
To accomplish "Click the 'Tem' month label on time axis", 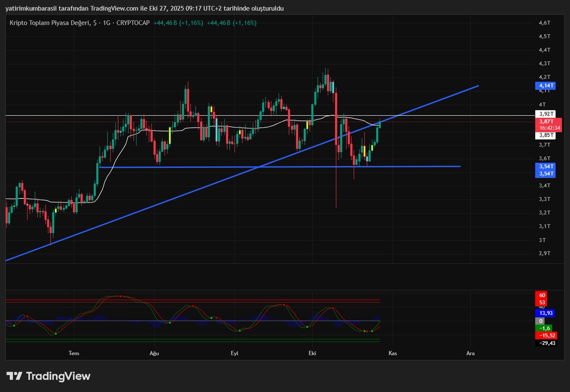I will [74, 353].
